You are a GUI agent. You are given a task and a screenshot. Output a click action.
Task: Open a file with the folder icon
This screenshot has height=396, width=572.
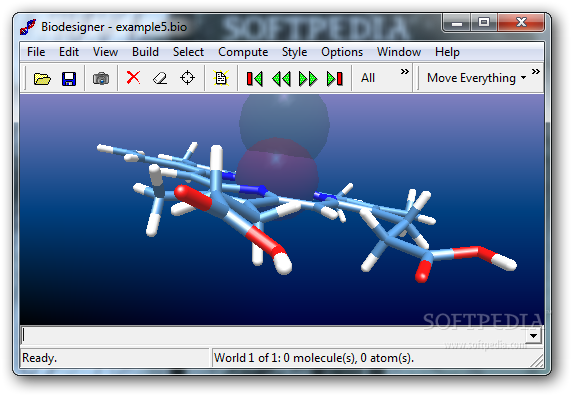click(x=42, y=78)
